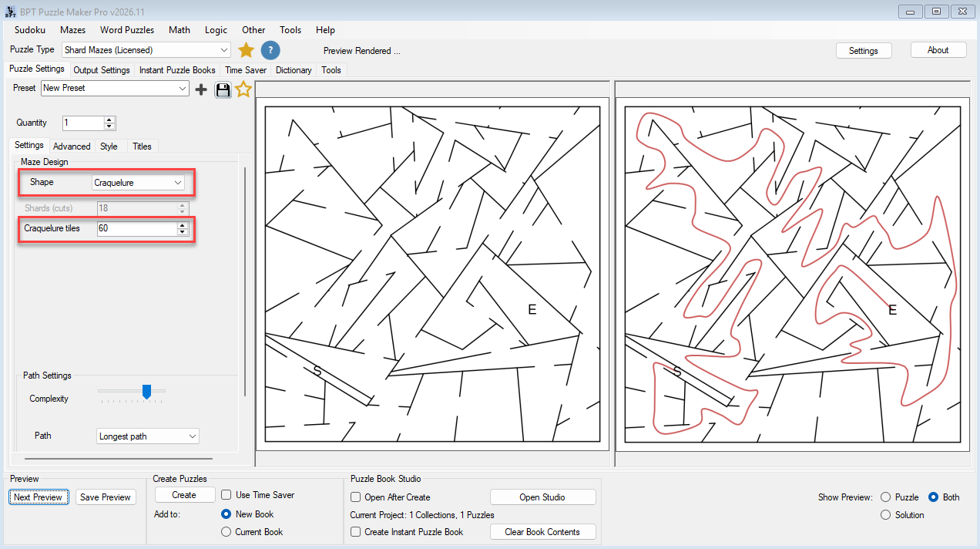980x549 pixels.
Task: Switch to the Instant Puzzle Books tab
Action: point(177,70)
